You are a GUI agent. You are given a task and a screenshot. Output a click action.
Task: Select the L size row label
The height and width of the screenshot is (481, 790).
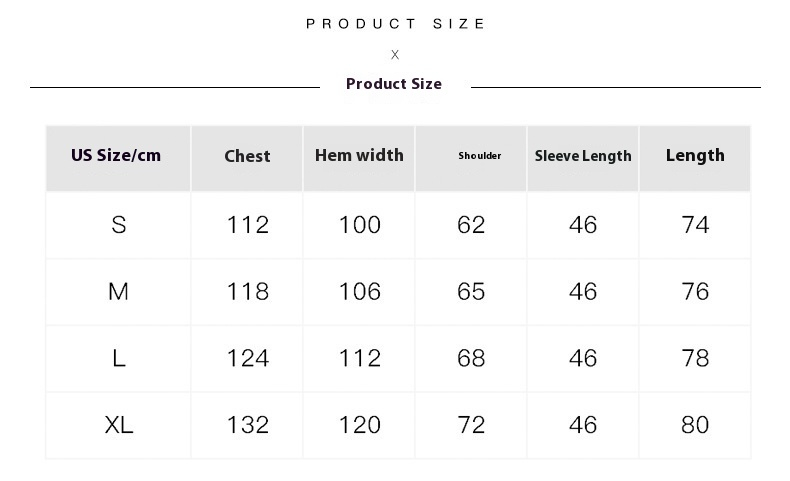(119, 358)
